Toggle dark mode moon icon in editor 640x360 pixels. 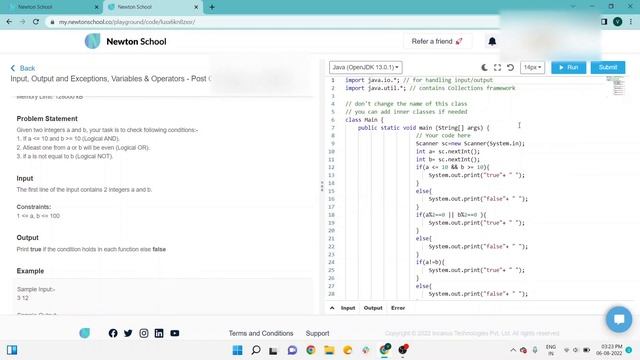(484, 67)
